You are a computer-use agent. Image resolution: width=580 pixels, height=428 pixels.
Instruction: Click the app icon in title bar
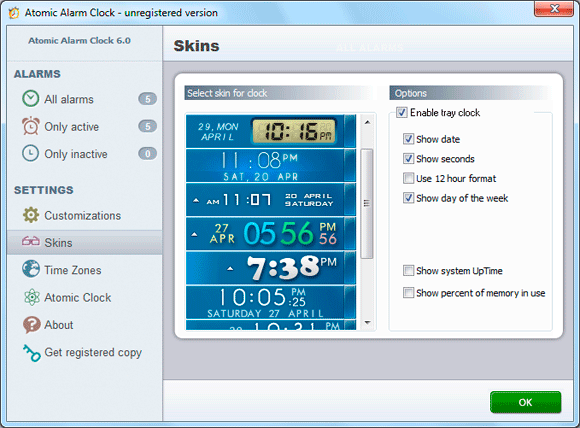coord(14,13)
